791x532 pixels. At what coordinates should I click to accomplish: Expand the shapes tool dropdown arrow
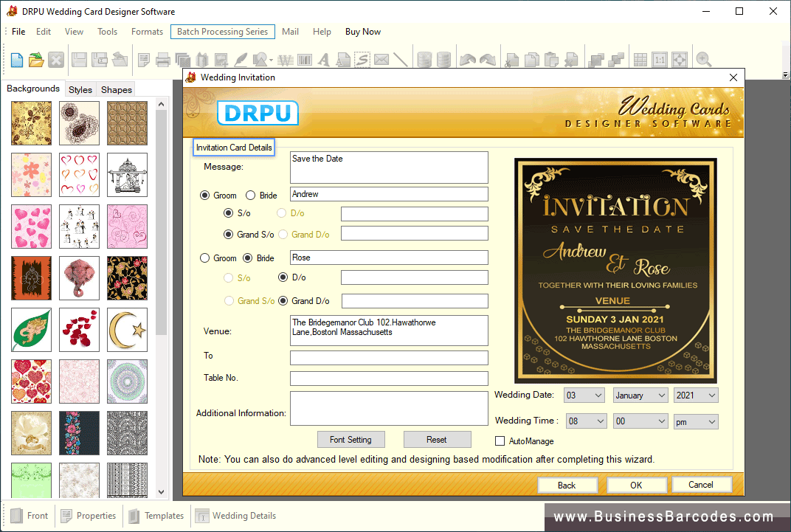click(x=272, y=61)
